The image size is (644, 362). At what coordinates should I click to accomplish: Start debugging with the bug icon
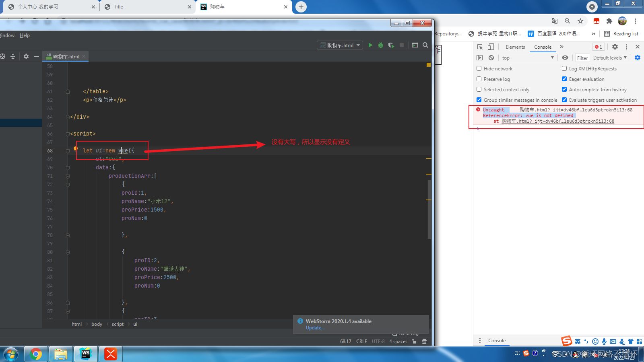point(380,45)
